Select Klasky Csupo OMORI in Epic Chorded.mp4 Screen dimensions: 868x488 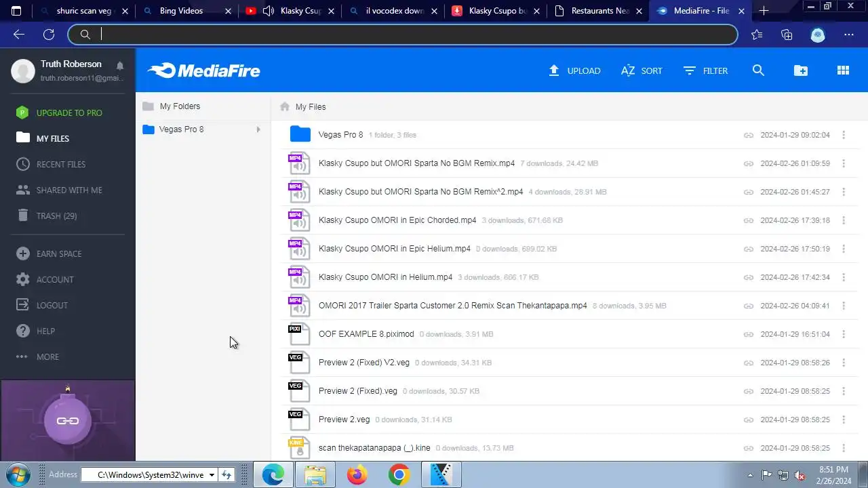pyautogui.click(x=397, y=220)
